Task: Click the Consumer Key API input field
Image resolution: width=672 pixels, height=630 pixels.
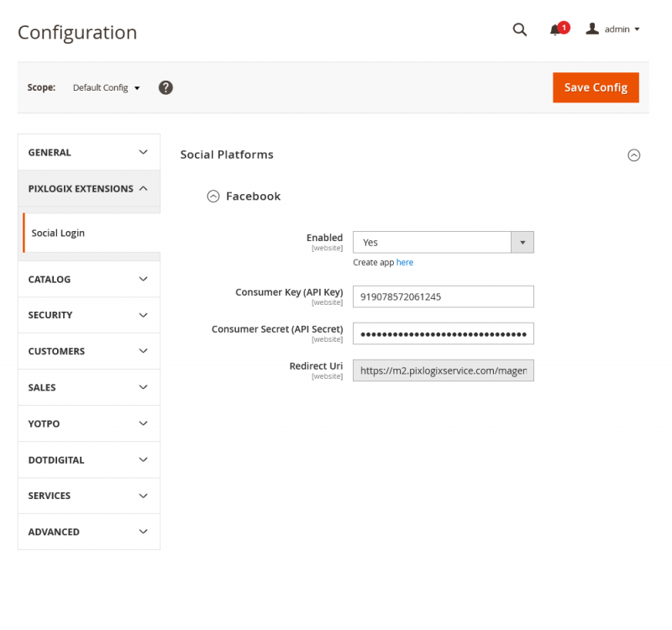Action: point(444,297)
